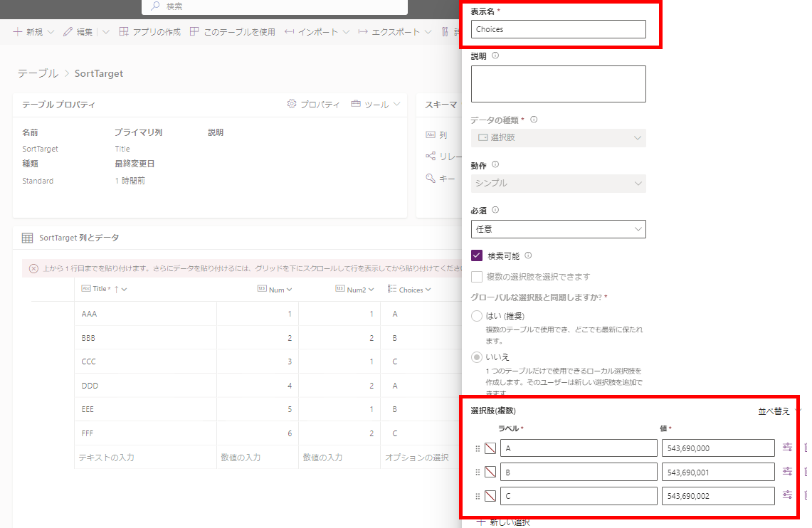
Task: Open the advanced settings icon beside value 543,690,000
Action: [x=786, y=448]
